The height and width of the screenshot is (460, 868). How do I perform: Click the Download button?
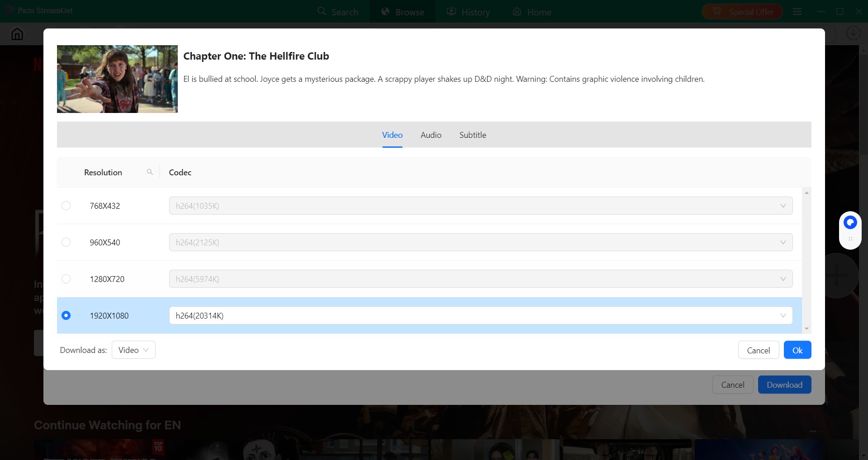[x=784, y=385]
